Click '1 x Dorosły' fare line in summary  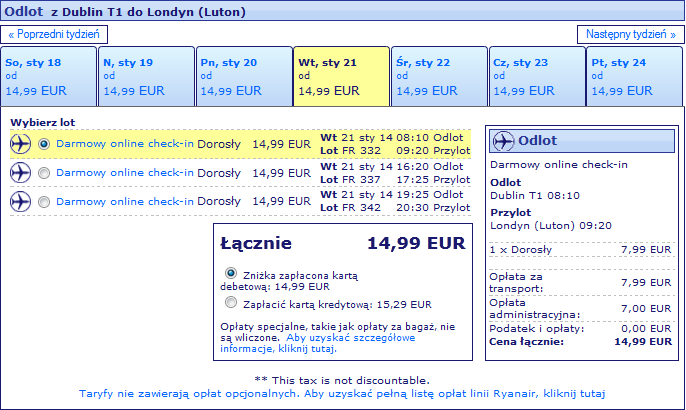pyautogui.click(x=580, y=250)
